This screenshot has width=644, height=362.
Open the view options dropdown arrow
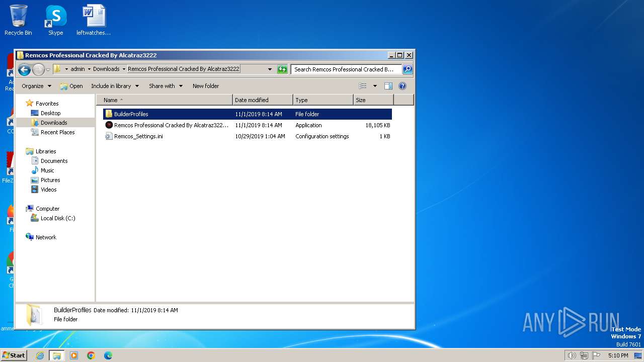[375, 86]
